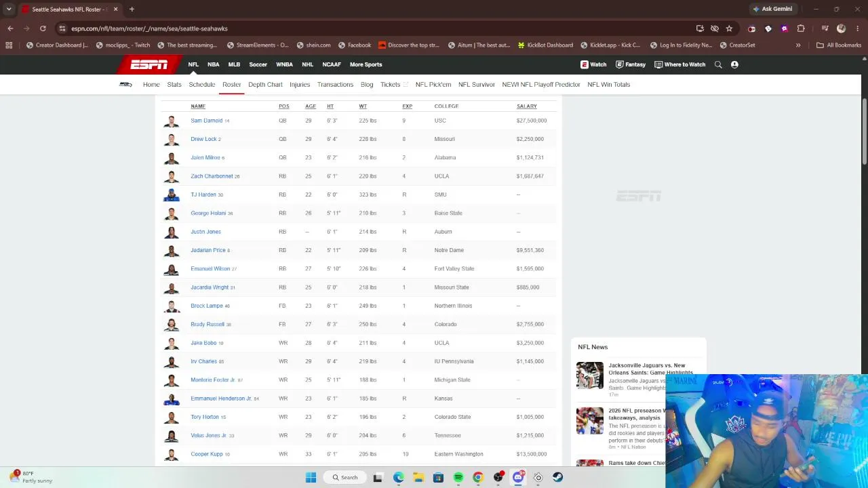Click the ESPN logo

149,64
